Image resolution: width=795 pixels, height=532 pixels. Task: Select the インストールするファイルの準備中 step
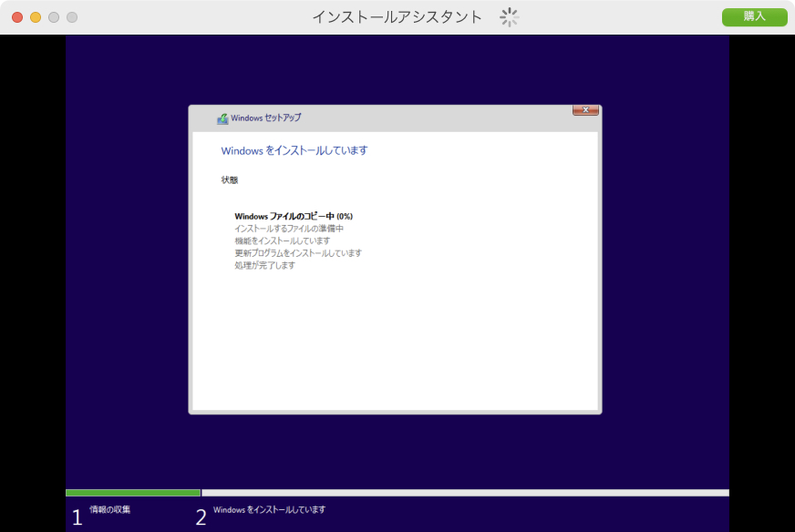click(x=289, y=228)
